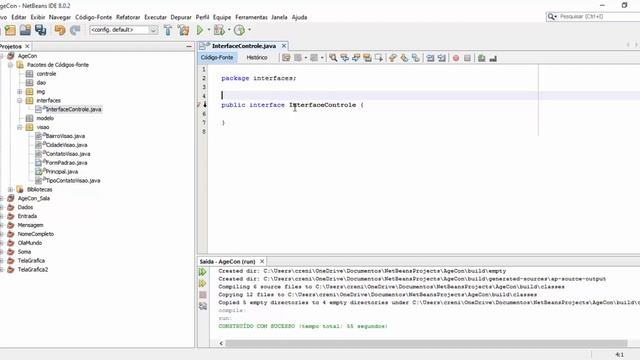Click the Clean and Build icon
Viewport: 640px width, 360px height.
click(x=184, y=30)
